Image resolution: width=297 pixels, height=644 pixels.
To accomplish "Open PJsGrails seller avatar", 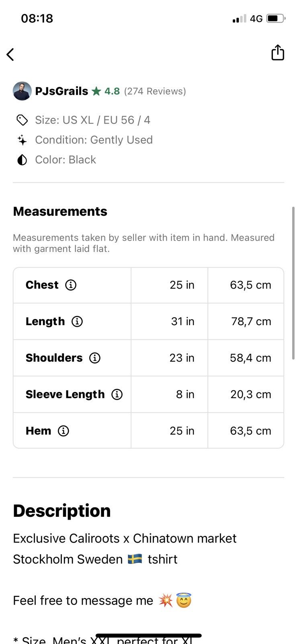I will click(x=22, y=91).
